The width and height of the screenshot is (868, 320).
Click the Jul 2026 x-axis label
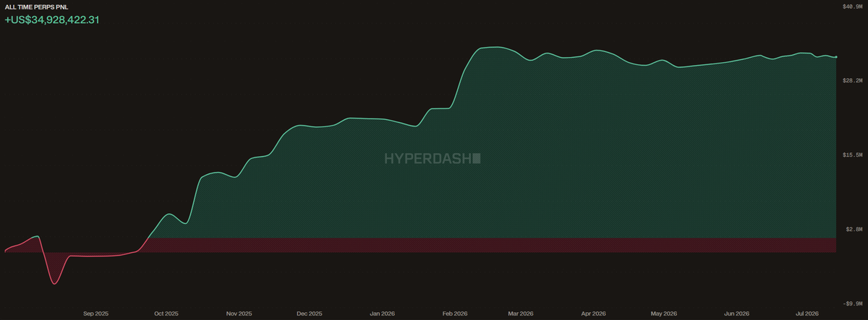[807, 313]
